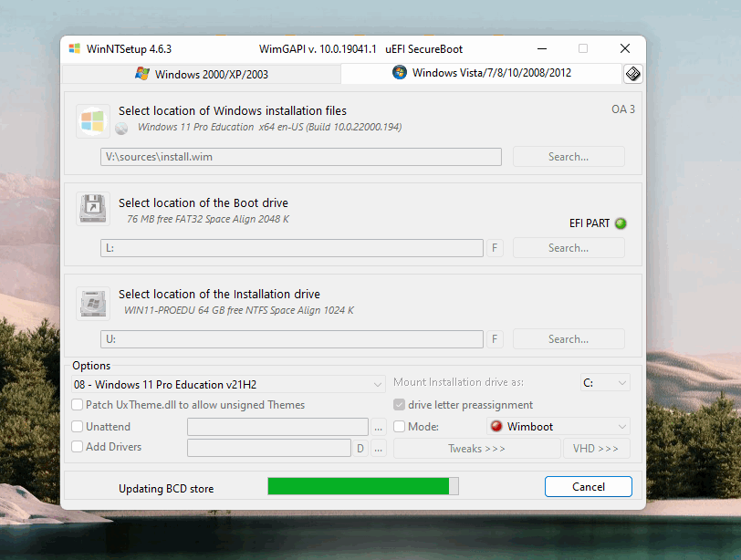The width and height of the screenshot is (741, 560).
Task: Click WIN11-PROEDU 64 GB free NTFS text
Action: pos(239,310)
